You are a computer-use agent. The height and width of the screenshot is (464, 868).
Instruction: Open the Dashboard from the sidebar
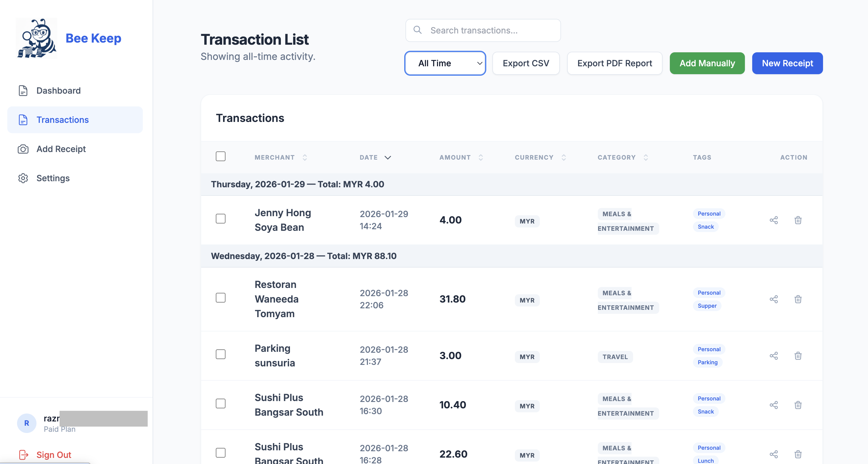pos(58,90)
